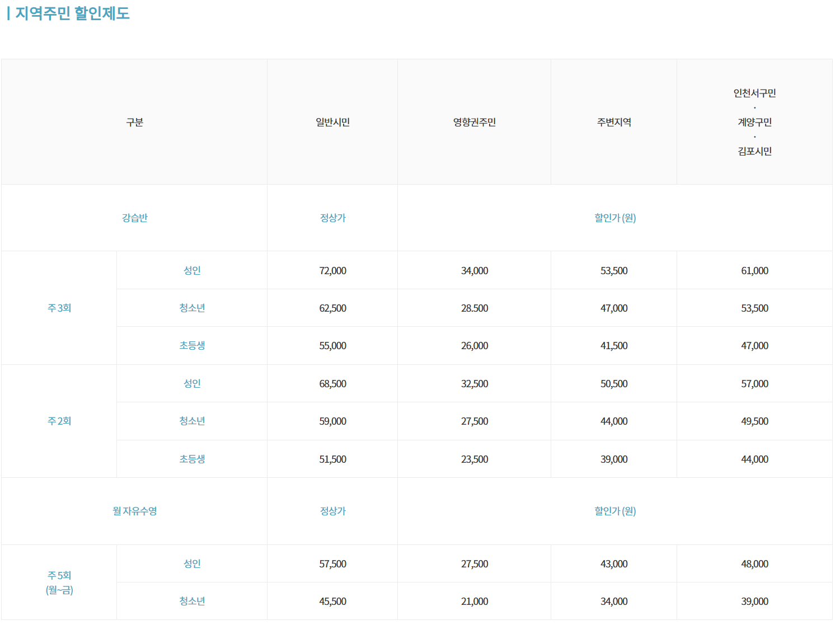Click 47,000 in 주3회 초등생 row
This screenshot has height=625, width=840.
[x=754, y=346]
